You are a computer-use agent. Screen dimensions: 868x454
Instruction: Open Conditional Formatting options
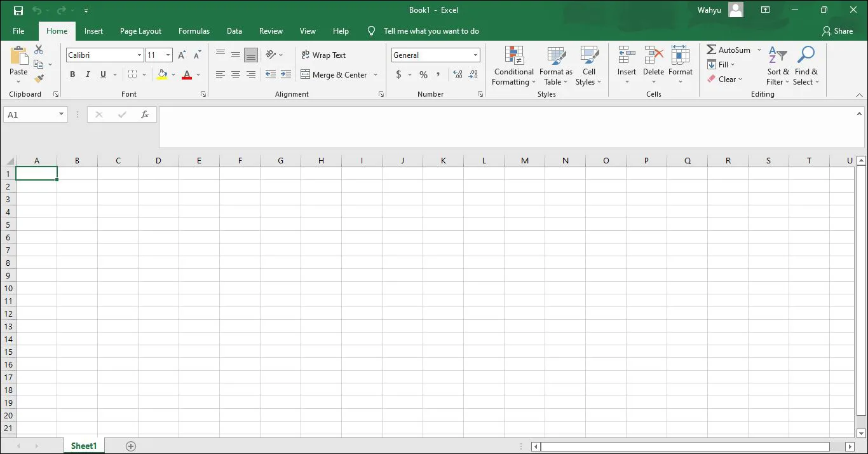tap(513, 66)
